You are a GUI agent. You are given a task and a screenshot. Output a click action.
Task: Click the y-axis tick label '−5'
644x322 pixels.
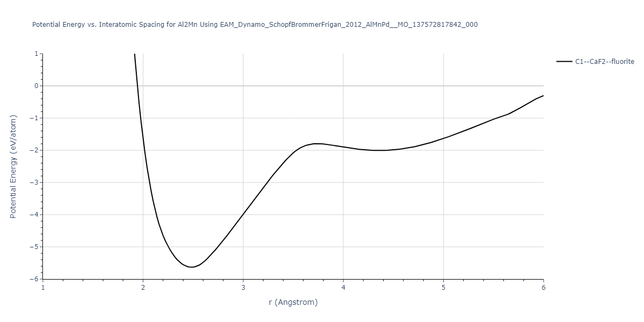coord(34,247)
